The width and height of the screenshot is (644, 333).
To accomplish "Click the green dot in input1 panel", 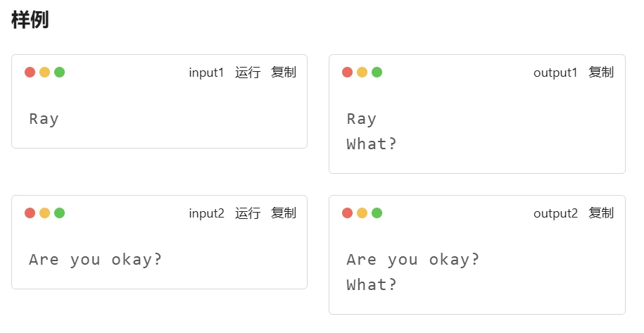I will 60,73.
